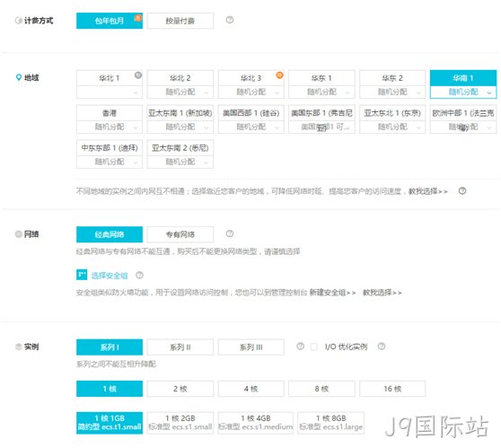
Task: Choose the 4 核 CPU option
Action: (x=251, y=389)
